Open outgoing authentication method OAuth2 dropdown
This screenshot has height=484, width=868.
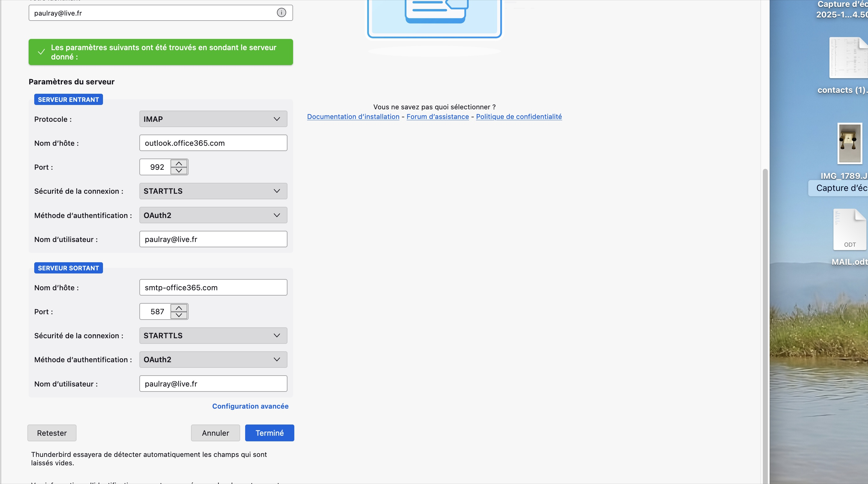pos(213,359)
